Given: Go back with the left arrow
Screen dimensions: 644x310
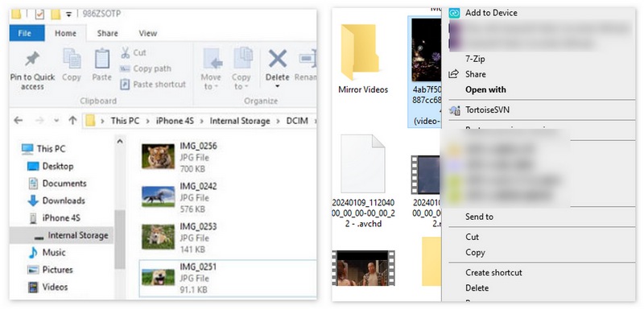Looking at the screenshot, I should coord(18,121).
